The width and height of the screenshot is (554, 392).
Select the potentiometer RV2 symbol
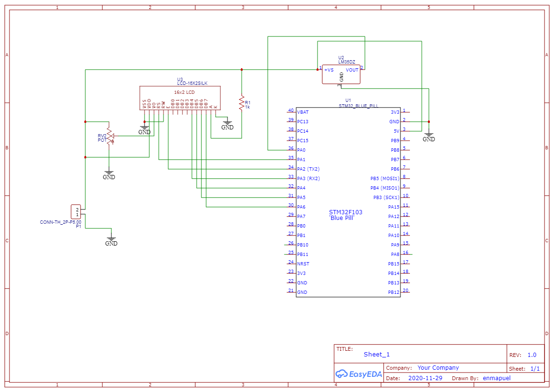click(x=109, y=136)
